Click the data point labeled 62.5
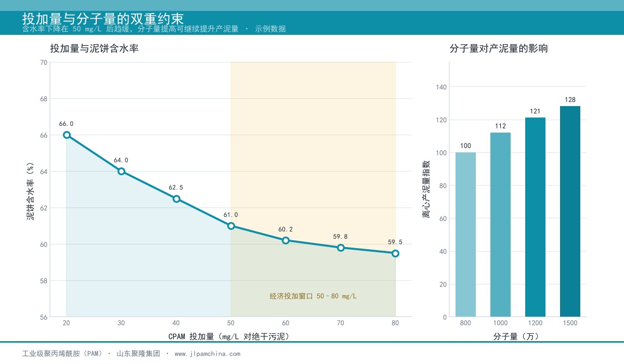This screenshot has height=364, width=624. click(176, 199)
